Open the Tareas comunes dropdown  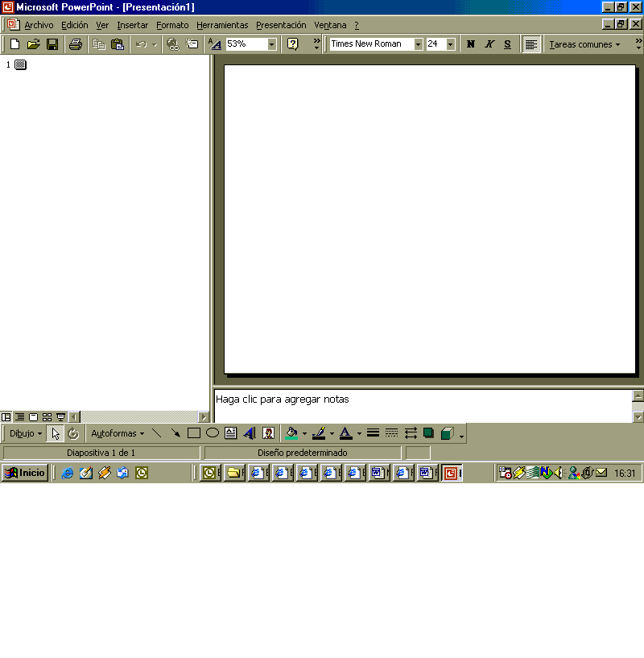[584, 44]
